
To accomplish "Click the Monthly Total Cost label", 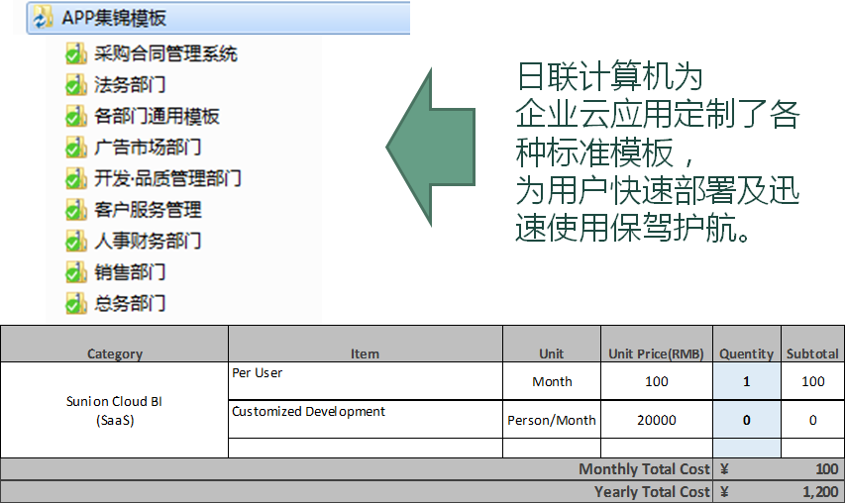I will pyautogui.click(x=644, y=469).
